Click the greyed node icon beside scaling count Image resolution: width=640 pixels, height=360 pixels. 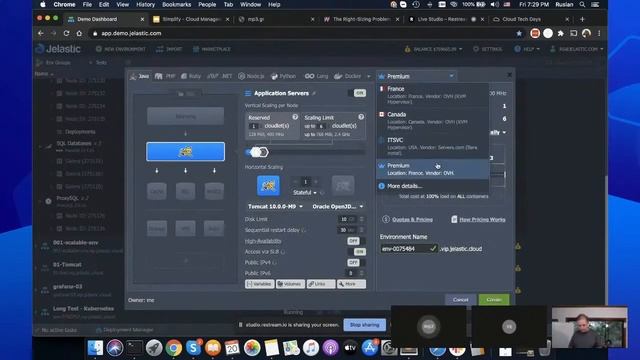(343, 186)
